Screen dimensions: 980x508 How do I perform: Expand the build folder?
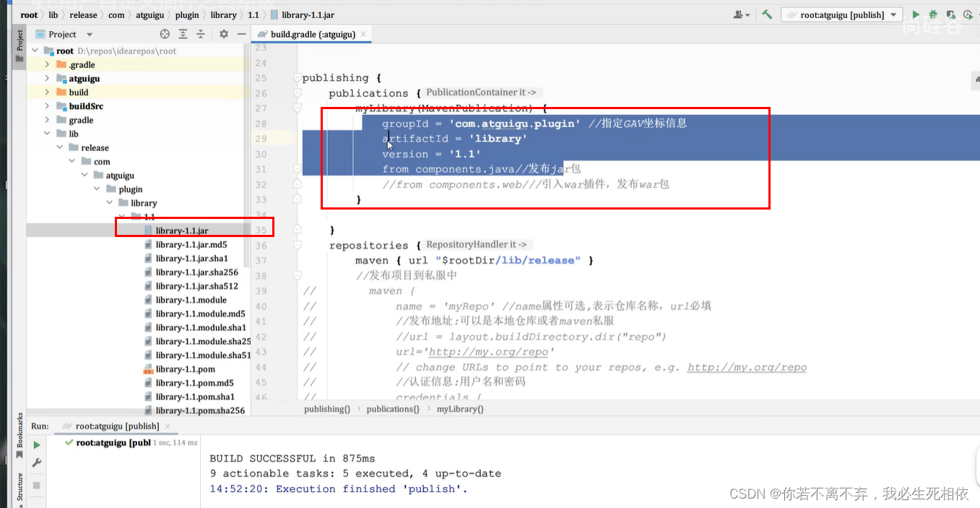tap(47, 92)
